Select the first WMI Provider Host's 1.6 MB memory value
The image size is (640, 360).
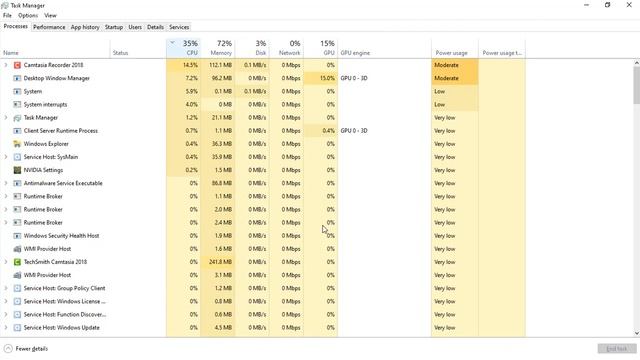coord(223,249)
